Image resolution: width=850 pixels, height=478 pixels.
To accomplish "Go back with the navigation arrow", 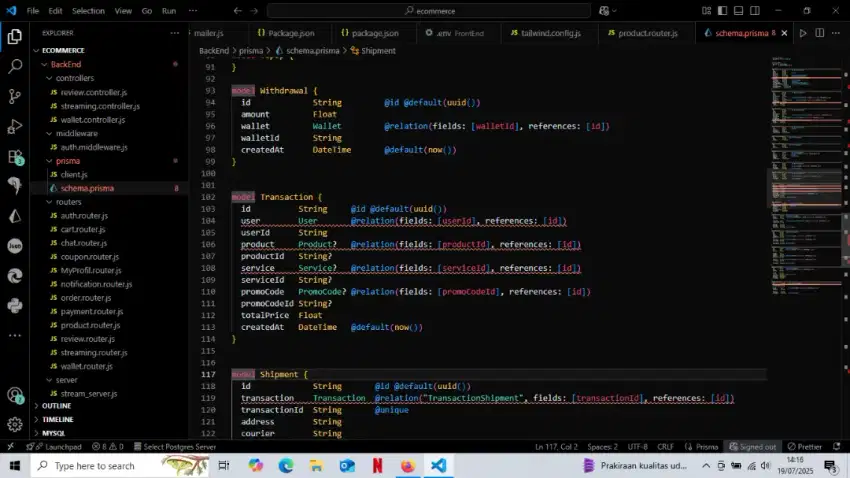I will (237, 10).
